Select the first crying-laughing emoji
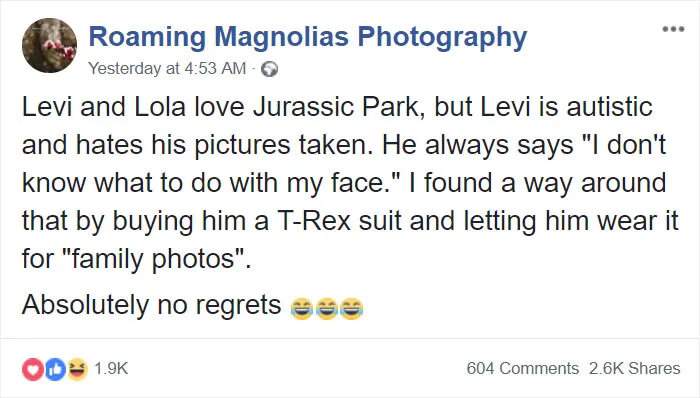 coord(301,309)
